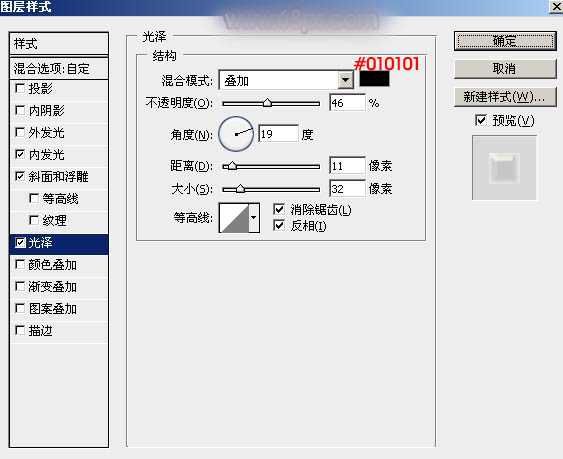Select the 样式 styles header item
Screen dimensions: 563x459
click(59, 44)
